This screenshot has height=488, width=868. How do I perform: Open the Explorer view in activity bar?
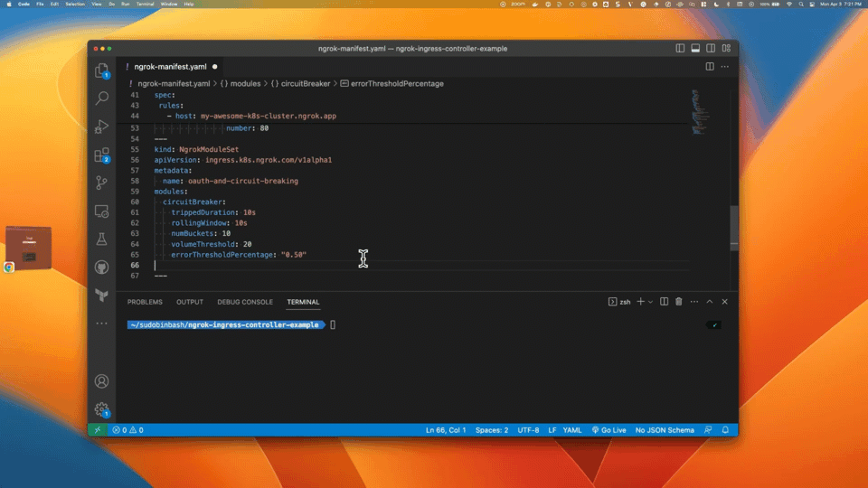coord(101,70)
